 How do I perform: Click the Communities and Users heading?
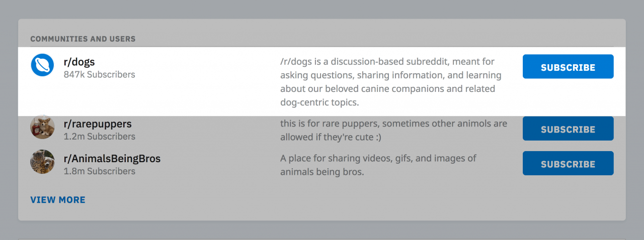pyautogui.click(x=83, y=39)
